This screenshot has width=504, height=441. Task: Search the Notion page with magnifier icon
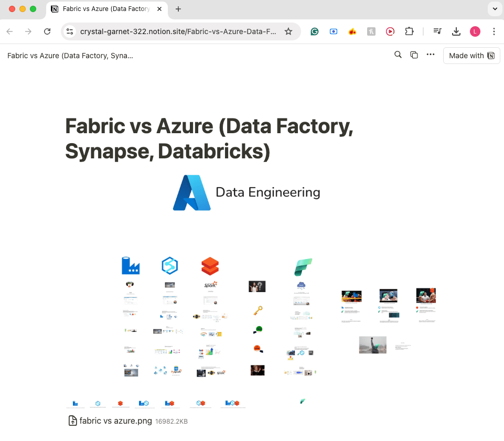(398, 55)
